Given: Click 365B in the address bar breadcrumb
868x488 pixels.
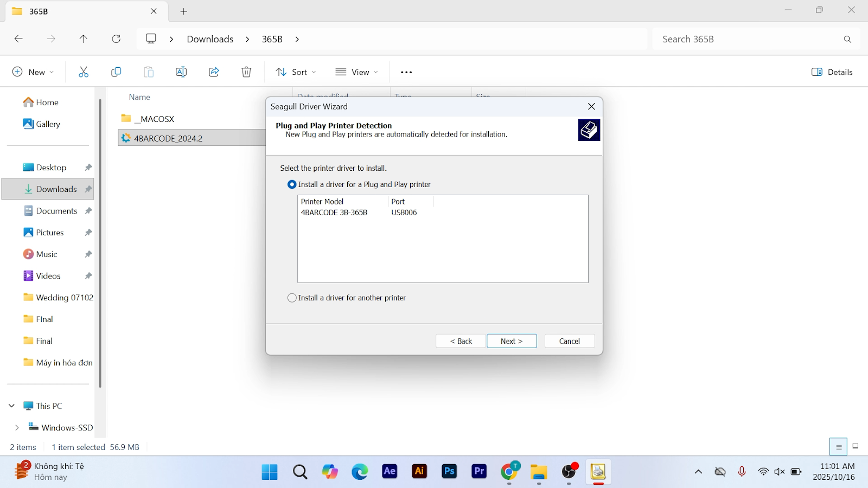Looking at the screenshot, I should click(272, 39).
